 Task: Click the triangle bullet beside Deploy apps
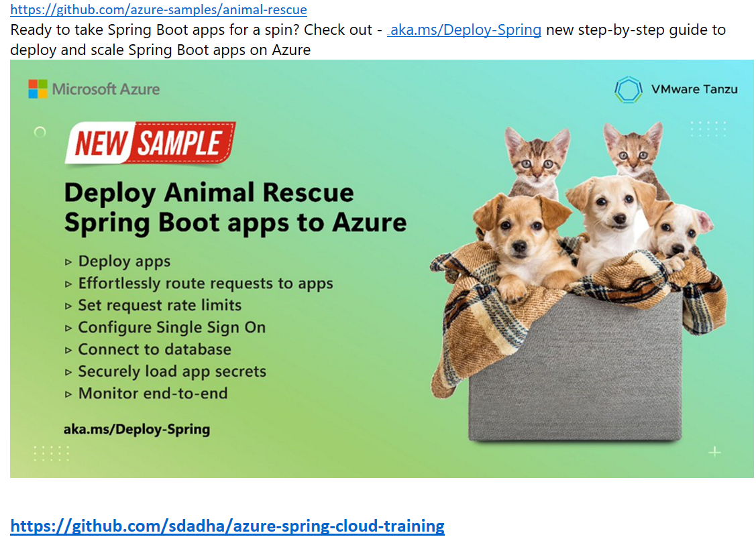[68, 261]
